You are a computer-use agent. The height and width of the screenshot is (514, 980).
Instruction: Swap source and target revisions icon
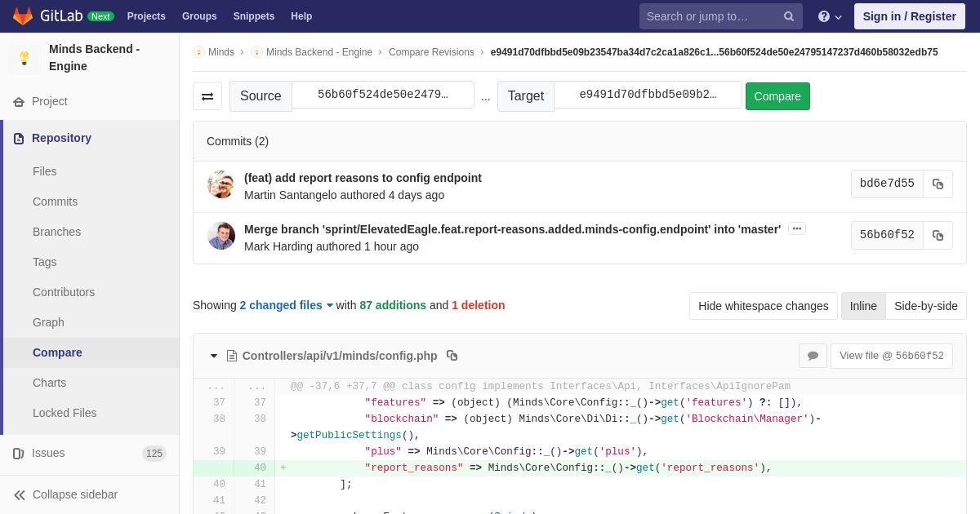[x=207, y=96]
